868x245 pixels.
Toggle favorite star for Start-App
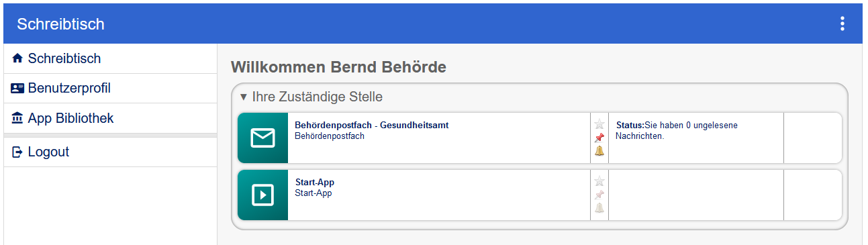599,181
